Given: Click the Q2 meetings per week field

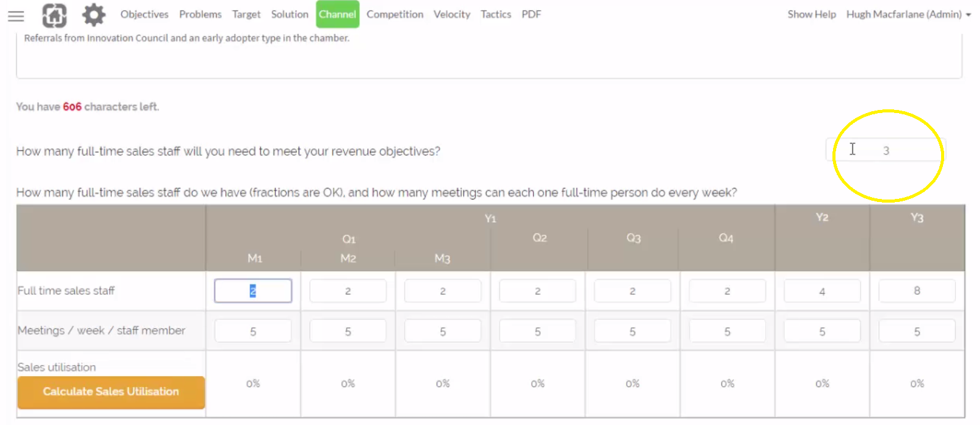Looking at the screenshot, I should tap(537, 330).
